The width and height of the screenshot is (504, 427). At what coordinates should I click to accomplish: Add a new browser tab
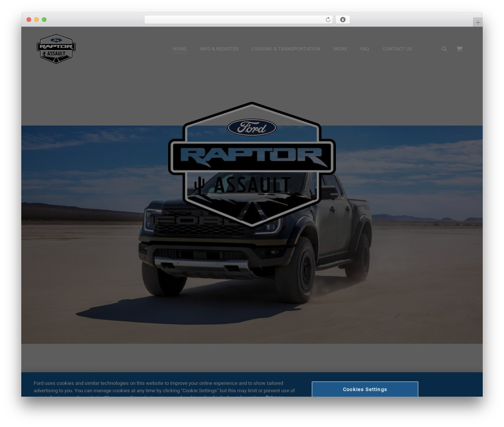click(478, 22)
